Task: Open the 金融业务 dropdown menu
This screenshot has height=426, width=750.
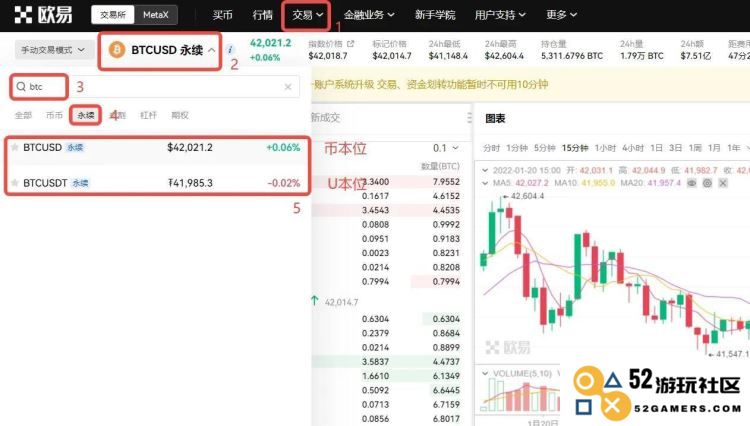Action: click(369, 15)
